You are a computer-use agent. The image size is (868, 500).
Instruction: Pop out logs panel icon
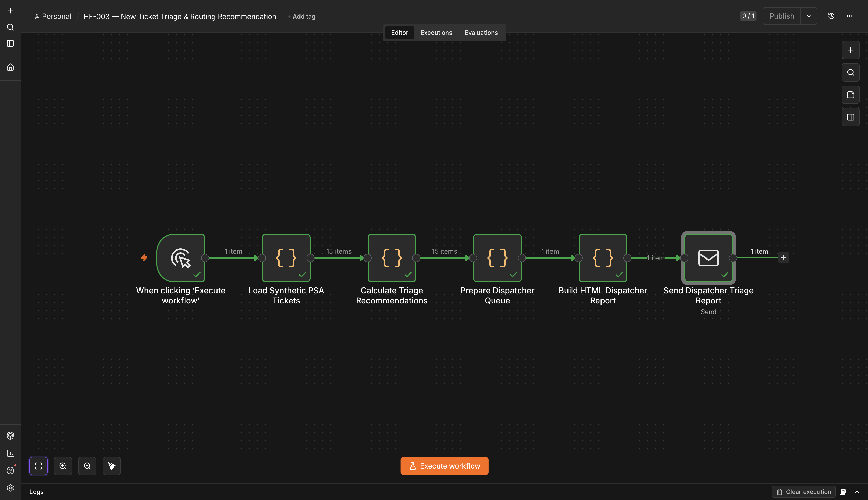pos(843,492)
